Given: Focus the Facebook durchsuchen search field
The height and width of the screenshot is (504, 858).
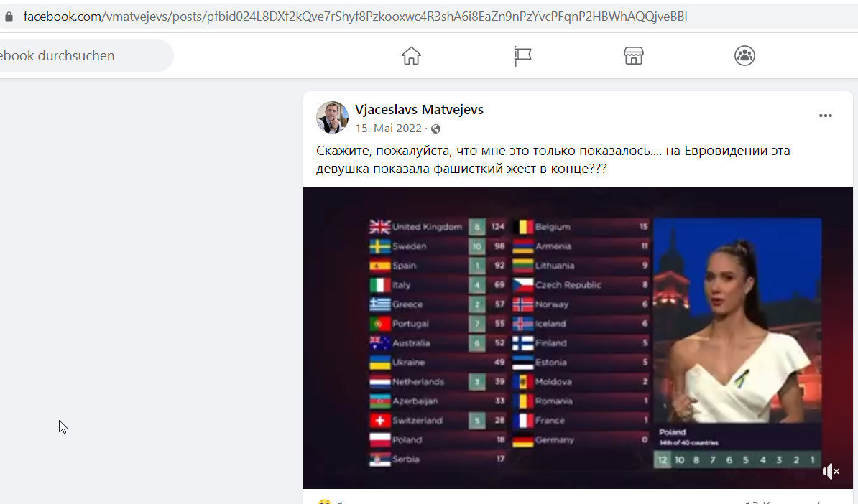Looking at the screenshot, I should 82,56.
